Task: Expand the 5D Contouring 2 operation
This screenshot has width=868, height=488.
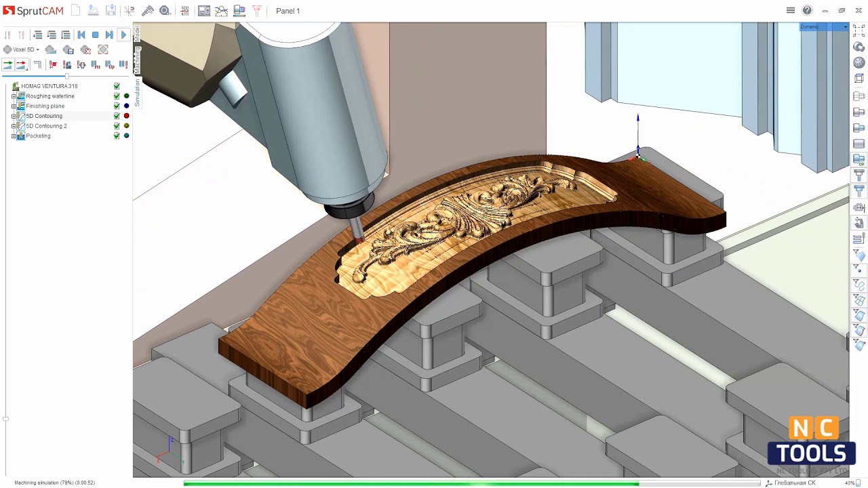Action: (x=14, y=126)
